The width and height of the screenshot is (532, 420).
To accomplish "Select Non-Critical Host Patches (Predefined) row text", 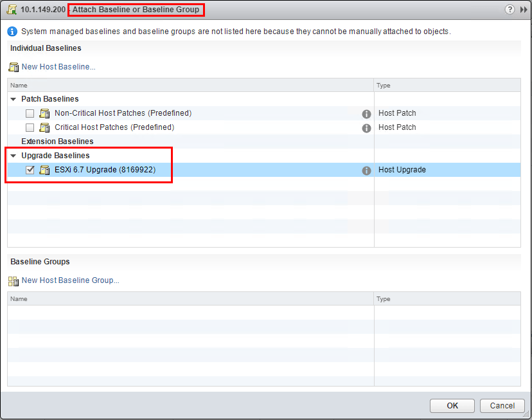I will pyautogui.click(x=123, y=113).
